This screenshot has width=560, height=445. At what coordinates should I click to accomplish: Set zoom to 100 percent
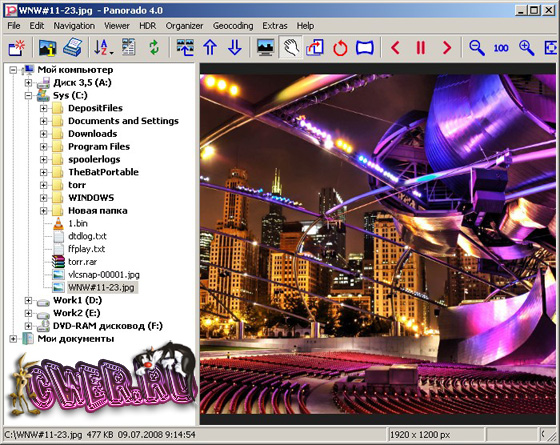click(x=501, y=48)
